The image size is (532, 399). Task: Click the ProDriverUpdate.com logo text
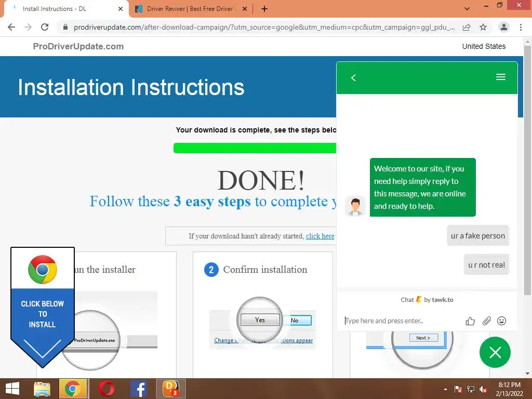(78, 46)
